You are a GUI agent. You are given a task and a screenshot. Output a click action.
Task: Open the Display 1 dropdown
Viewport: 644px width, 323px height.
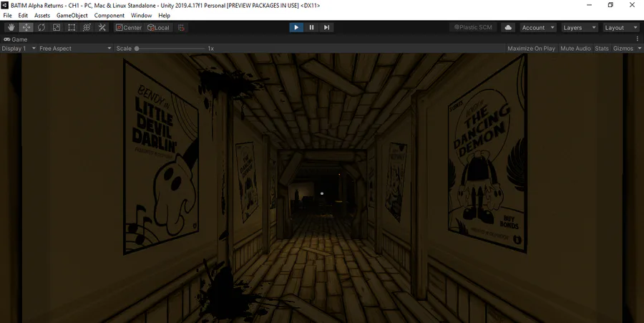19,49
